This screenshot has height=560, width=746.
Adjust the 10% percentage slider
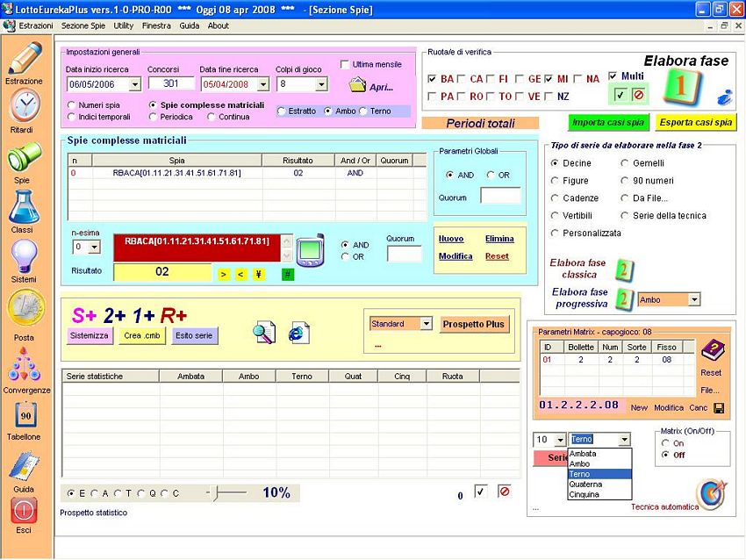215,492
